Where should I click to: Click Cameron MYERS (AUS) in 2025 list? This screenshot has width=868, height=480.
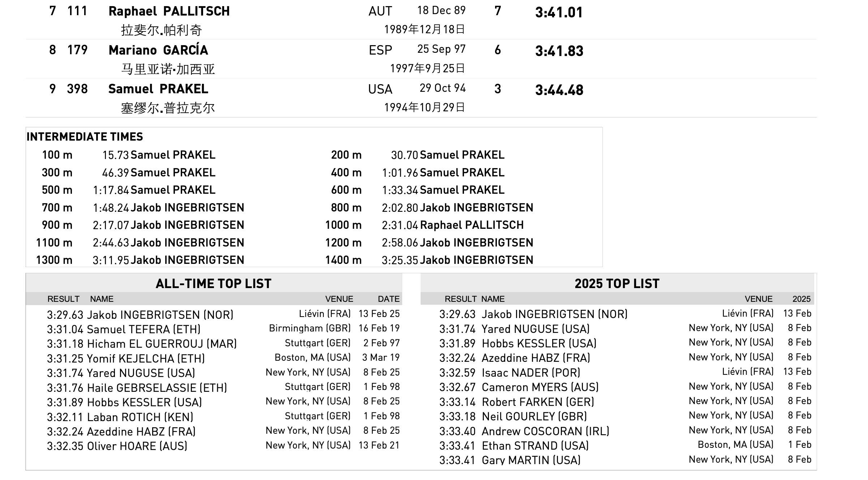[540, 387]
